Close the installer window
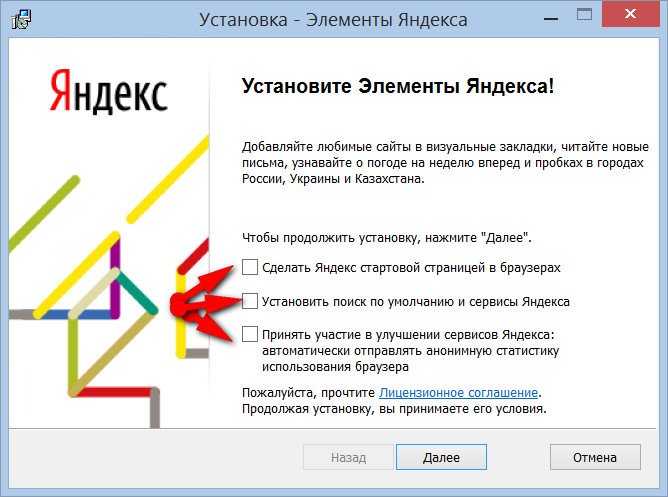Image resolution: width=668 pixels, height=497 pixels. (x=630, y=14)
